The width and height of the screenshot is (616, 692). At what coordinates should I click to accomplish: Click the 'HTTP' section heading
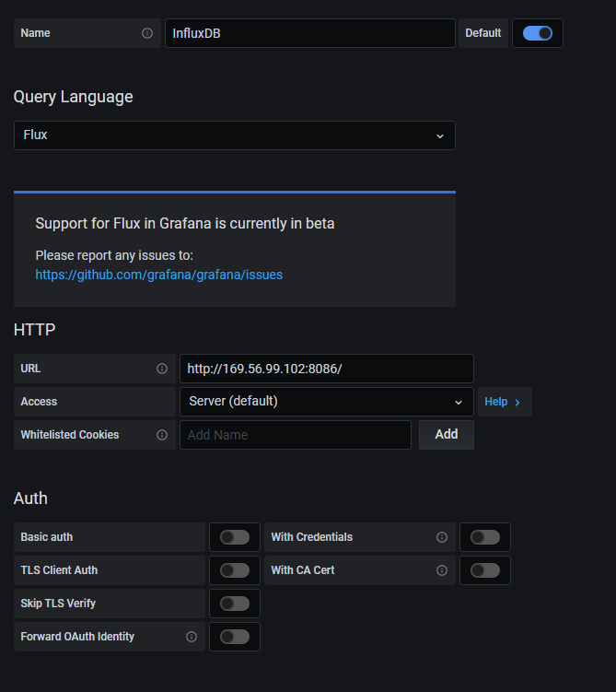(x=34, y=330)
